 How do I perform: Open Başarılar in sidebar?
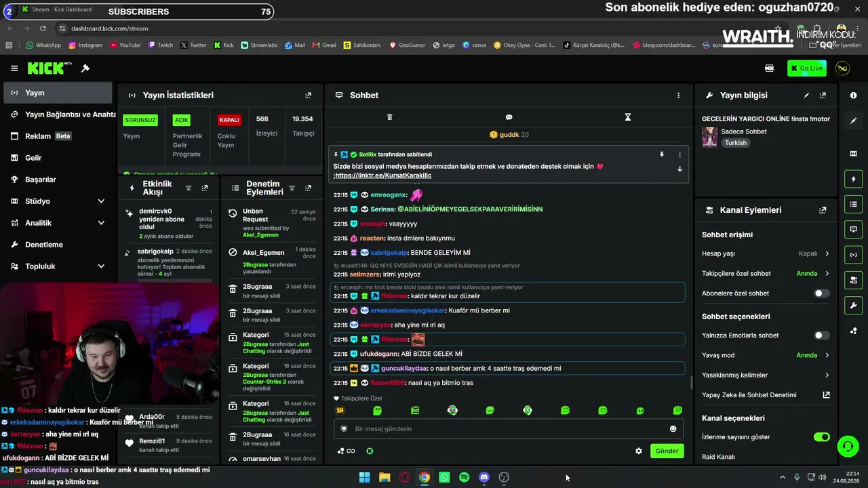pyautogui.click(x=58, y=180)
